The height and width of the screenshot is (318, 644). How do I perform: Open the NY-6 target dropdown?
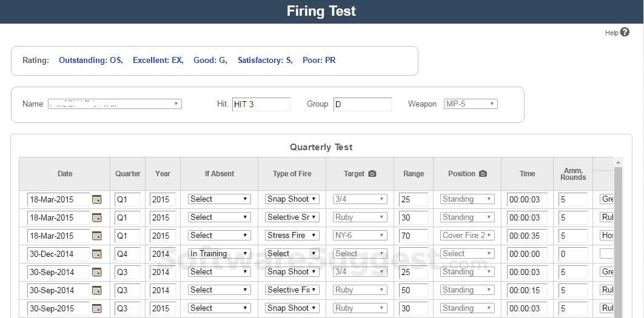[x=360, y=236]
